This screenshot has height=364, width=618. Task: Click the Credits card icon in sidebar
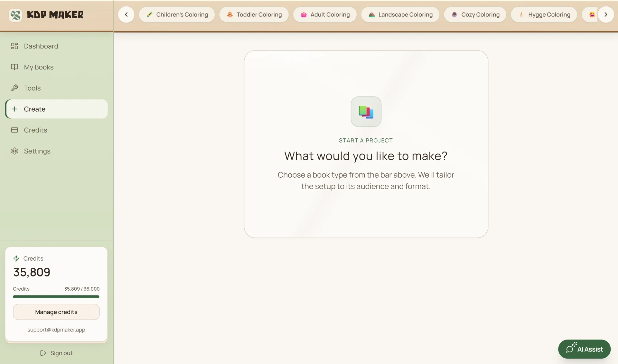[x=14, y=130]
